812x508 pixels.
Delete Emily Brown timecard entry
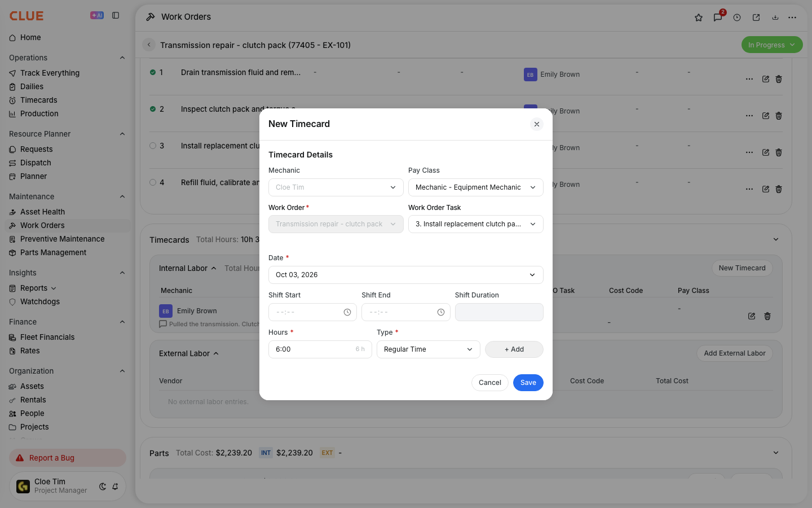pos(767,316)
